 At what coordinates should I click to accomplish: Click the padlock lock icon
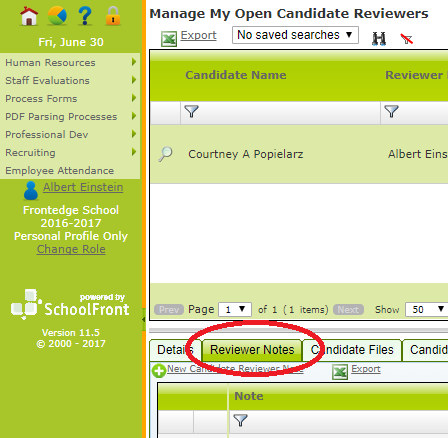[113, 16]
